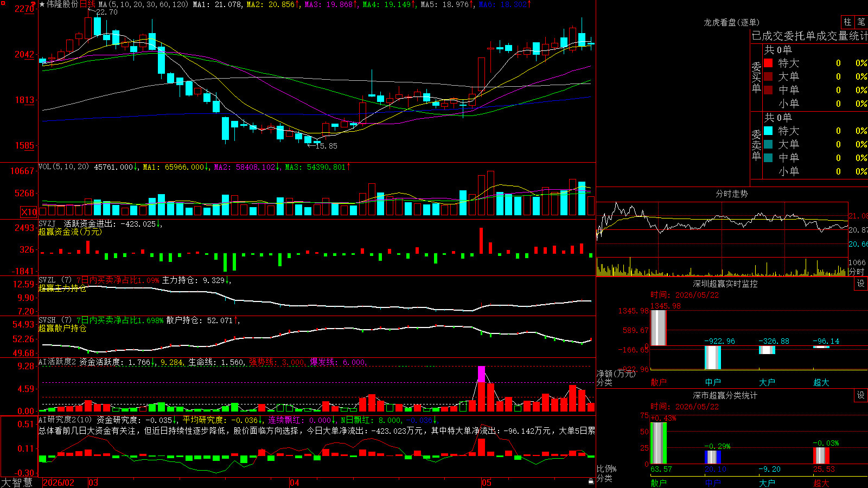This screenshot has height=488, width=868.
Task: Click the 1345.98 value above 散户 bar
Action: pyautogui.click(x=665, y=306)
